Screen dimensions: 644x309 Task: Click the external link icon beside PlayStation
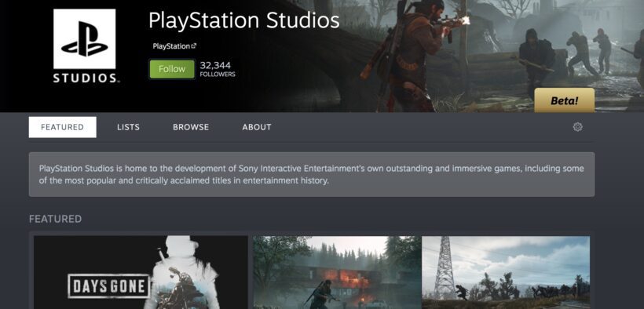click(x=194, y=46)
